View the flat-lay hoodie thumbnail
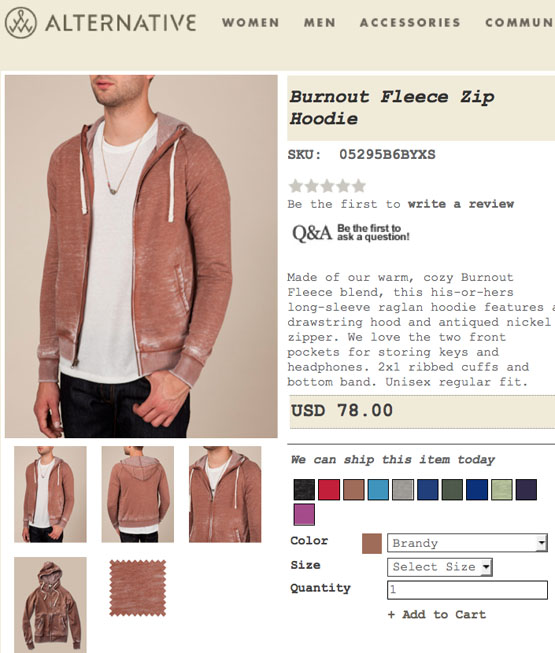 point(50,605)
